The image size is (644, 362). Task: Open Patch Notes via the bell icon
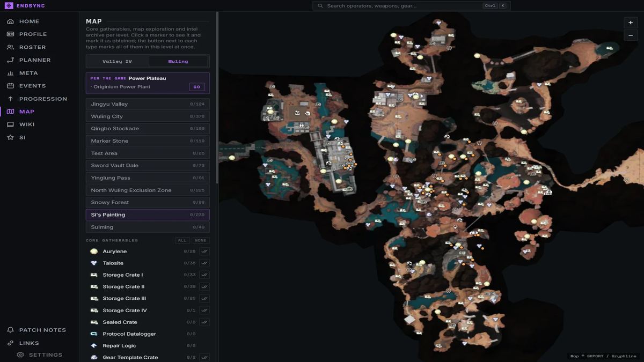[x=10, y=330]
